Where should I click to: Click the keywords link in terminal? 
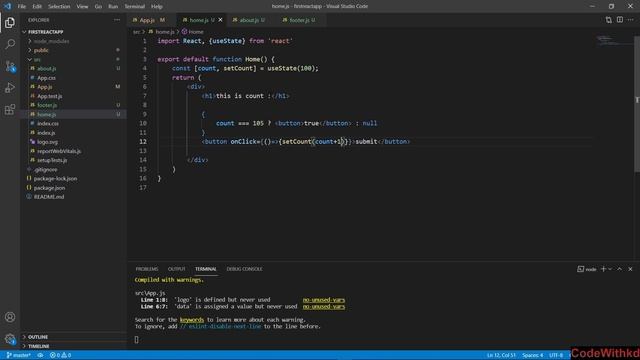click(x=191, y=320)
